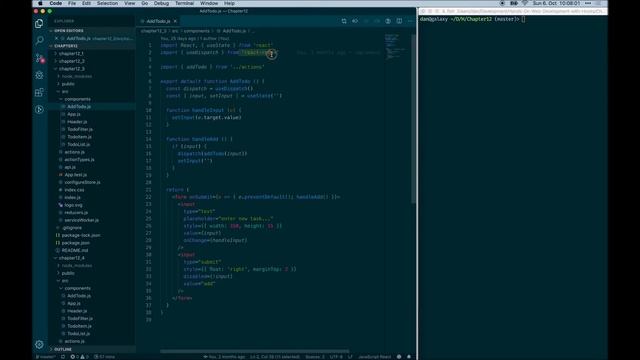Open the File menu
640x360 pixels.
click(72, 3)
